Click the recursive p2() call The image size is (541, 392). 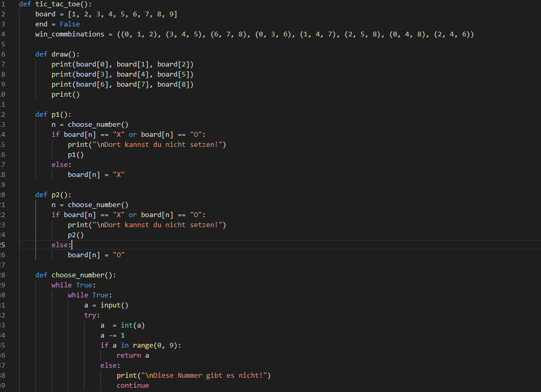(x=76, y=235)
